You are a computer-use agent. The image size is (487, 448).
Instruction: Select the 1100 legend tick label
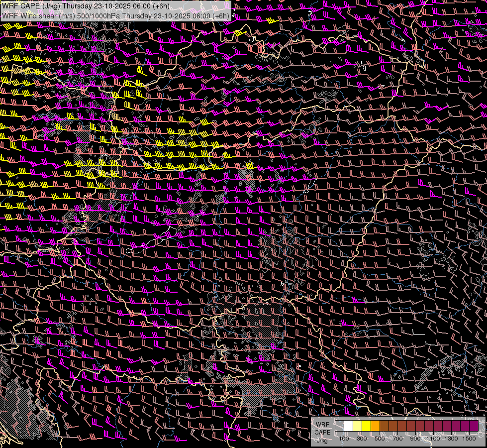point(433,439)
